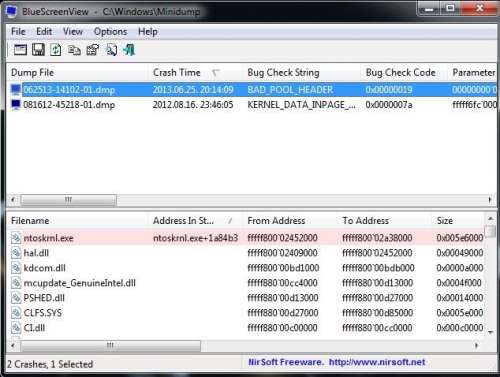Click icon beside mcupdate_GenuineIntel.dll
This screenshot has height=377, width=500.
coord(16,283)
